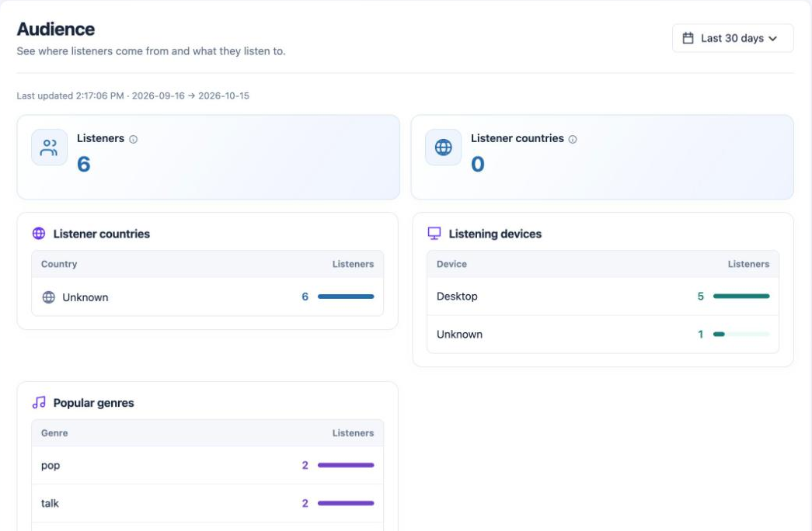Click the Device column header
812x531 pixels.
[x=451, y=264]
